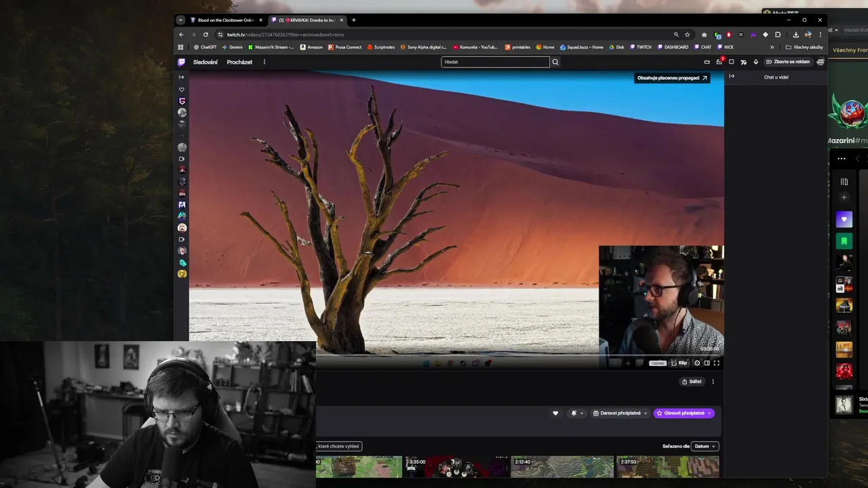Click the search magnifier button
Screen dimensions: 868x488
click(555, 62)
